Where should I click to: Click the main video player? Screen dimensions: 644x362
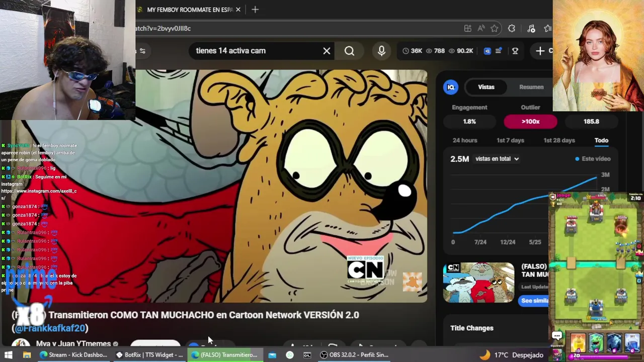(x=281, y=186)
